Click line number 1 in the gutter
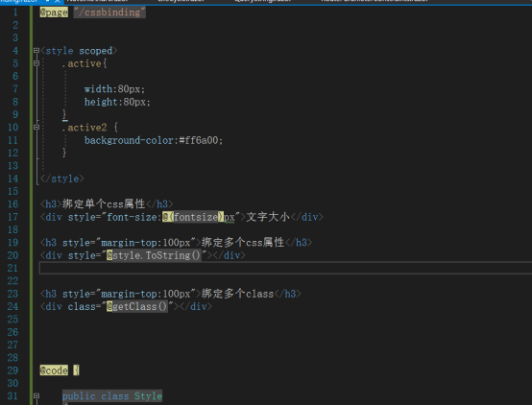Viewport: 532px width, 405px height. click(15, 12)
